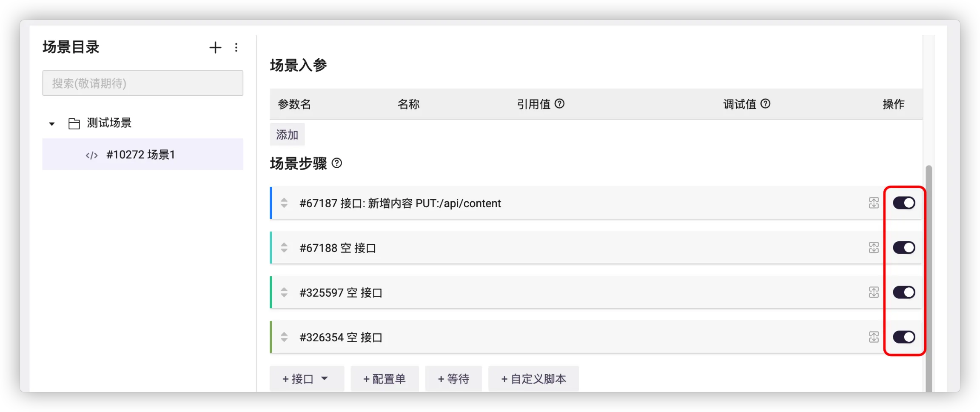Click the vertical scrollbar thumb
The height and width of the screenshot is (412, 980).
[929, 278]
